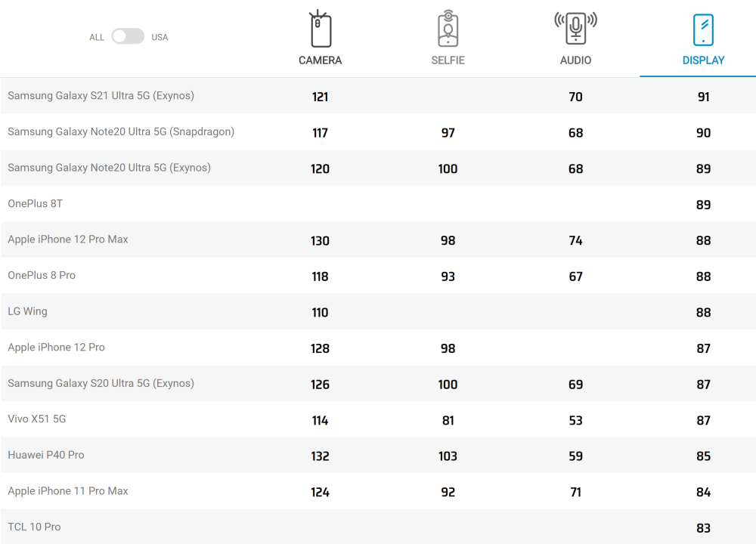Open the LG Wing entry
This screenshot has width=756, height=544.
pos(27,311)
